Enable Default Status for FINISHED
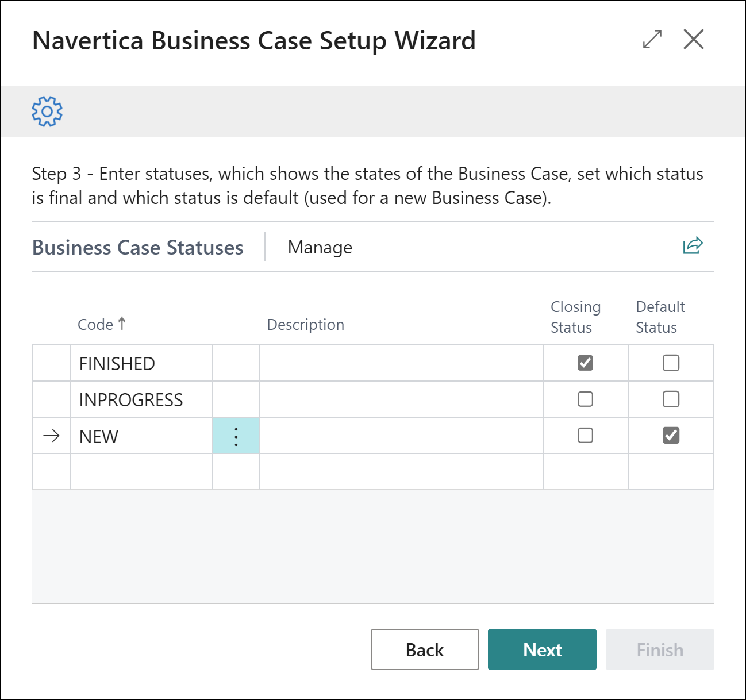The height and width of the screenshot is (700, 746). tap(671, 363)
